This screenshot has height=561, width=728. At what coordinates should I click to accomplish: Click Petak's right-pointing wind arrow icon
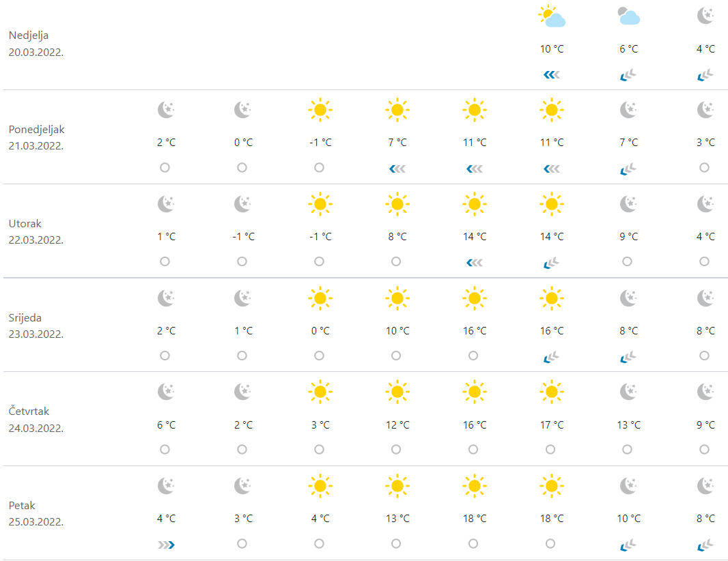pyautogui.click(x=166, y=544)
